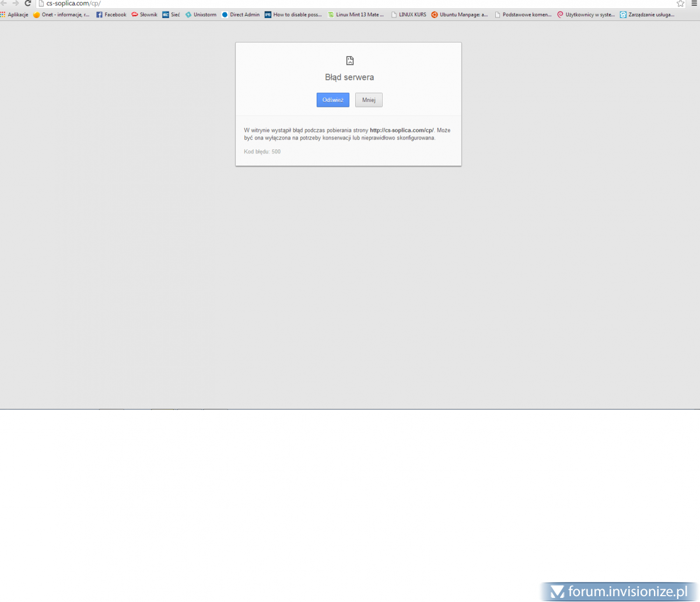The height and width of the screenshot is (602, 700).
Task: Open the How to disable poss... bookmark
Action: point(293,15)
